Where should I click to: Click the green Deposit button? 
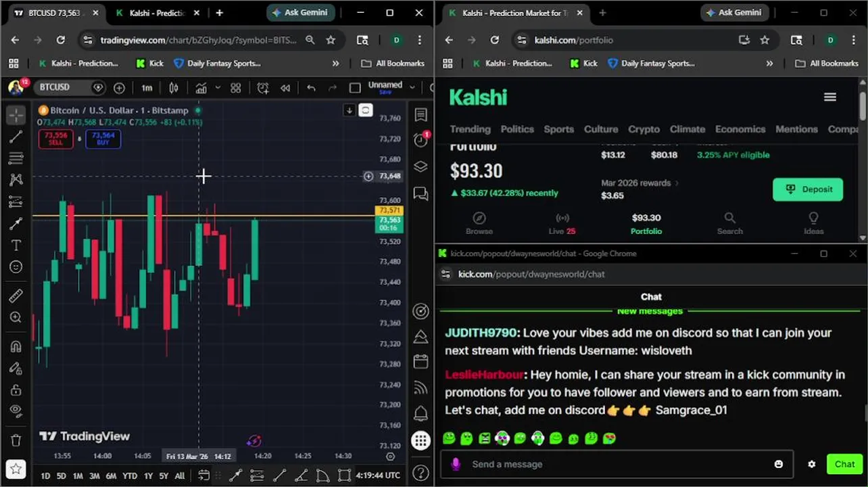coord(808,189)
